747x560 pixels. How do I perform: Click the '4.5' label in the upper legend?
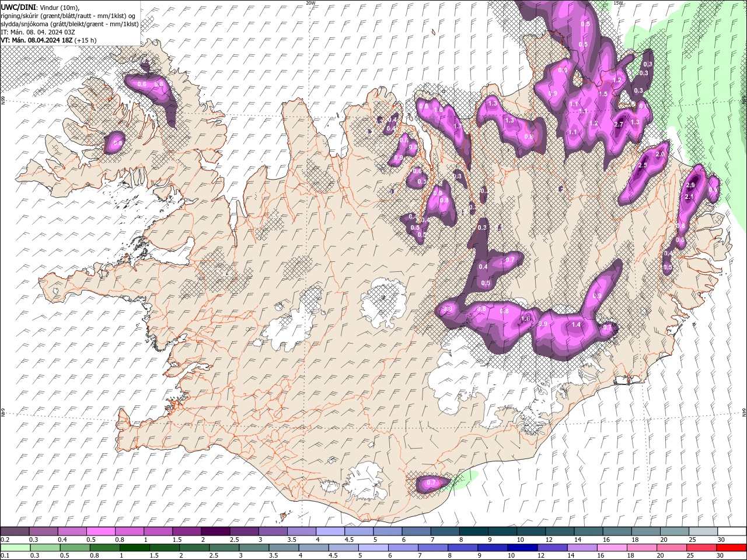349,540
